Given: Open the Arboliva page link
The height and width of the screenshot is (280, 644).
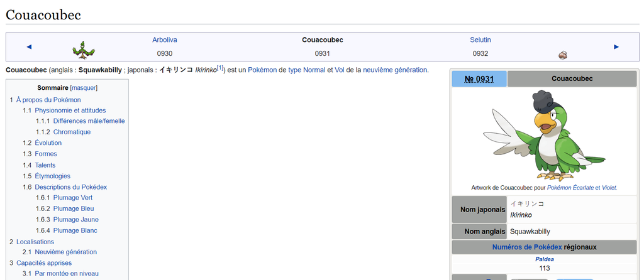Looking at the screenshot, I should pyautogui.click(x=165, y=40).
